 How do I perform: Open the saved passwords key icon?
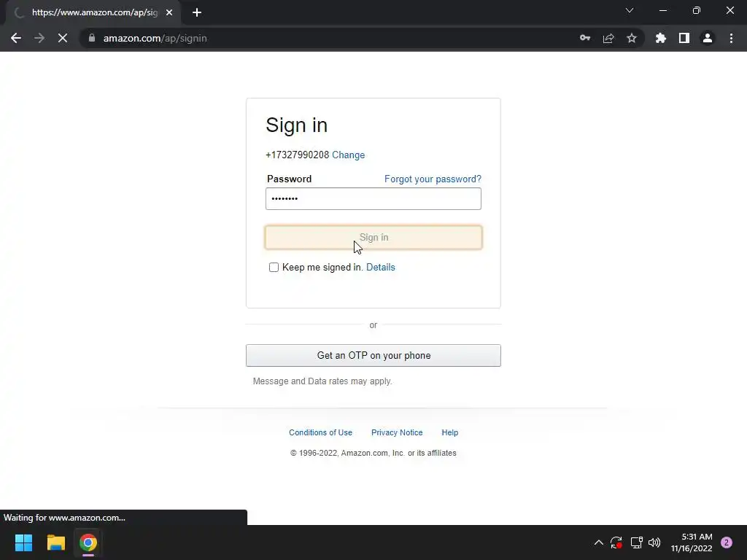pos(585,38)
